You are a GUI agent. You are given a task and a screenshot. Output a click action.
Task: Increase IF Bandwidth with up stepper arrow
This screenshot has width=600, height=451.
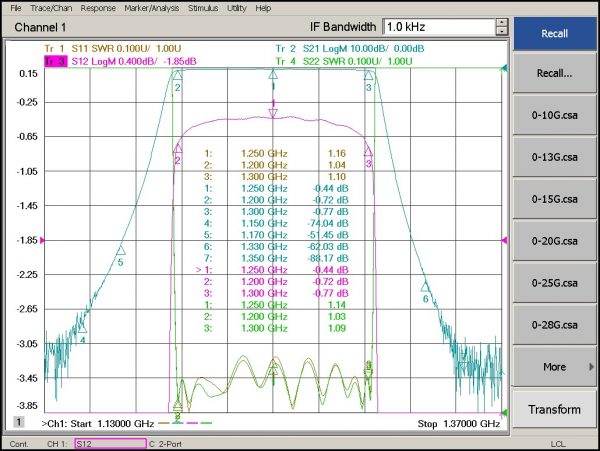(502, 23)
